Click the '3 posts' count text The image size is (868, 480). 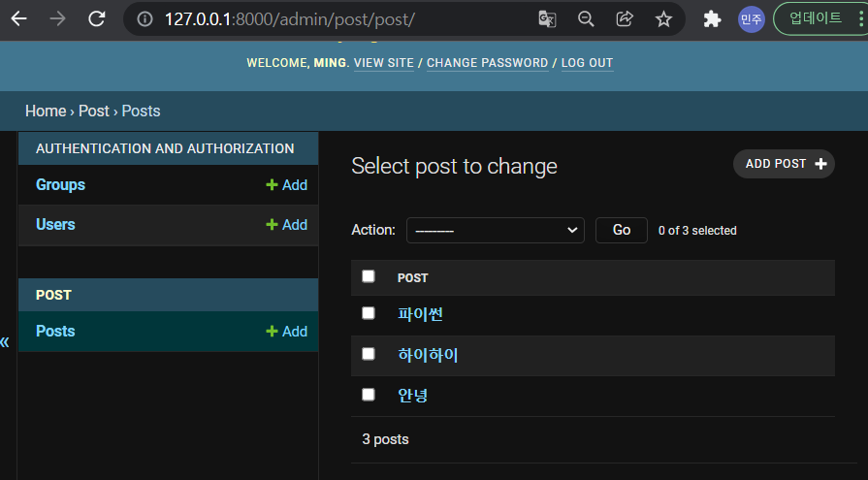point(385,439)
